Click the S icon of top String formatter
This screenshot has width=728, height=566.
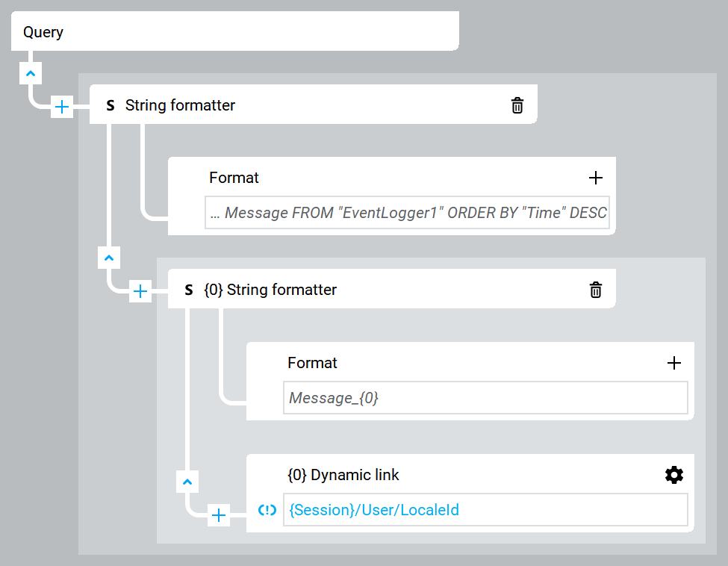pyautogui.click(x=111, y=106)
